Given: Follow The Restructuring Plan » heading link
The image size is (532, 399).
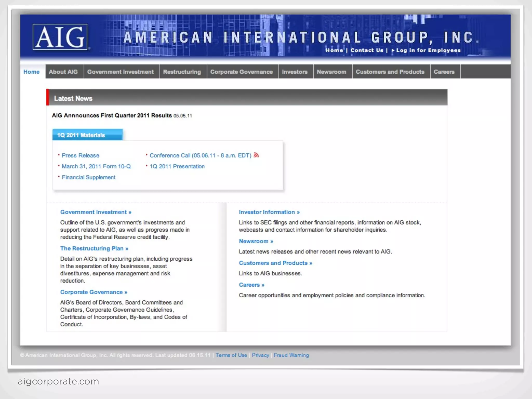Looking at the screenshot, I should click(x=94, y=248).
